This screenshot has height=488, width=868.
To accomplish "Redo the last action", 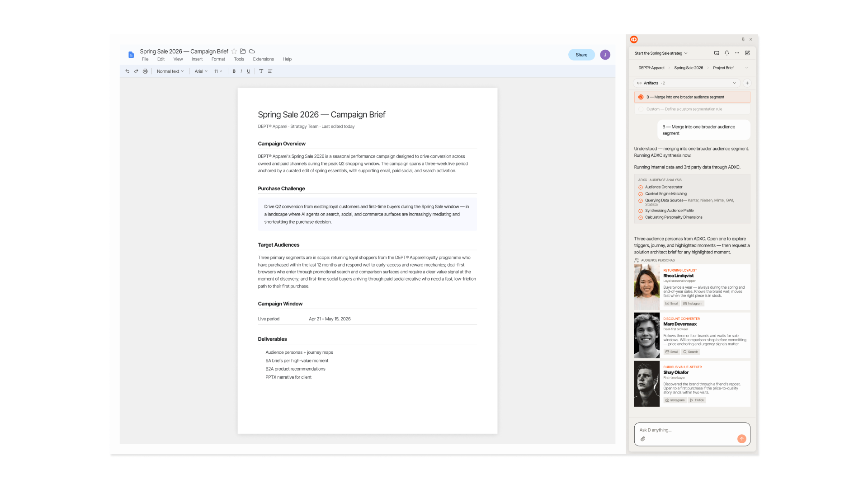I will pyautogui.click(x=136, y=71).
